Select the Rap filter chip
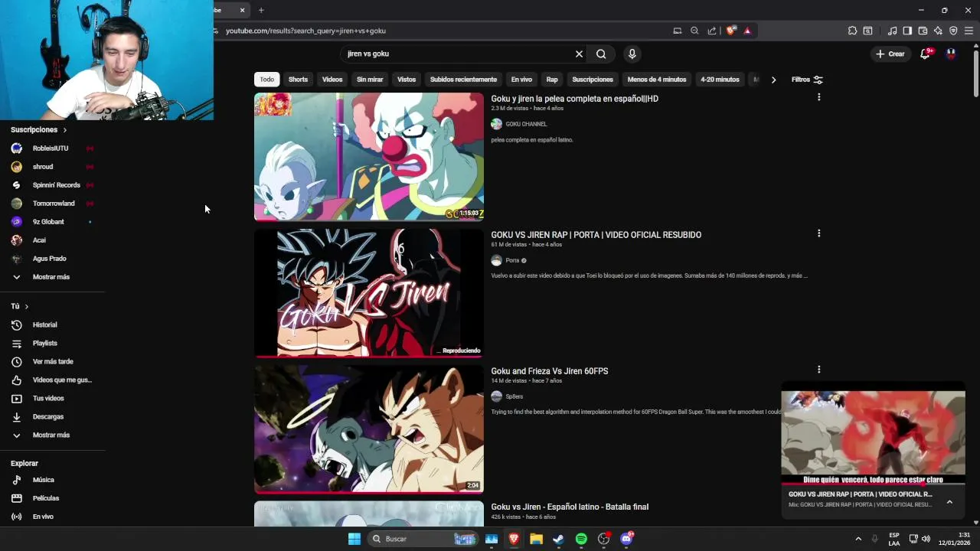Screen dimensions: 980x551 [552, 80]
